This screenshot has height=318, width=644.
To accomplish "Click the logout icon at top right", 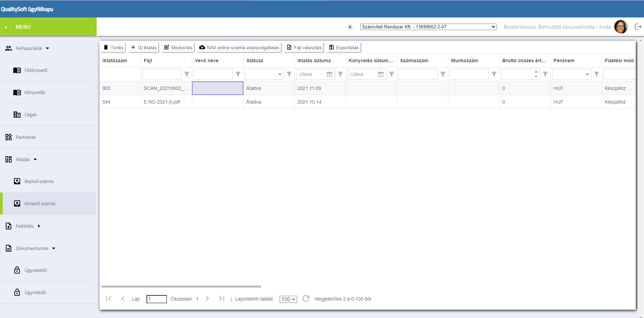I will [x=638, y=27].
